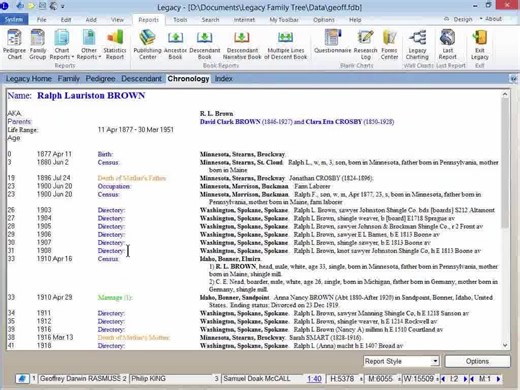Click the Birth event label
Screen dimensions: 520x390
(x=105, y=154)
